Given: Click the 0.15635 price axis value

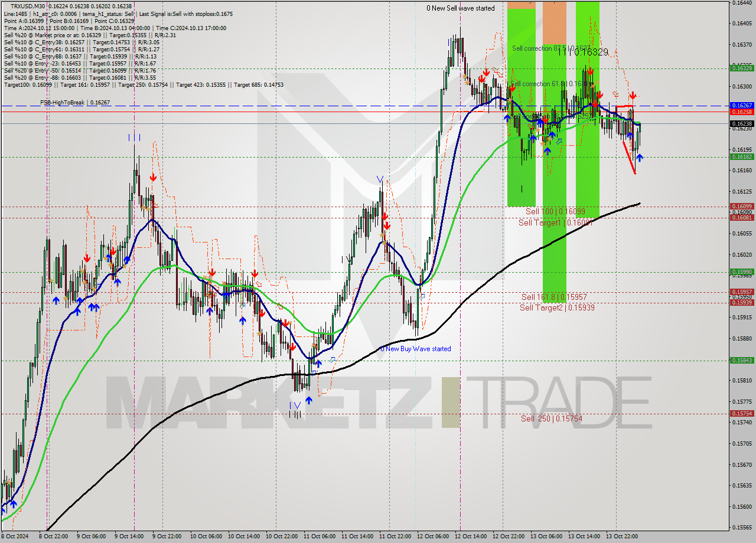Looking at the screenshot, I should 742,485.
